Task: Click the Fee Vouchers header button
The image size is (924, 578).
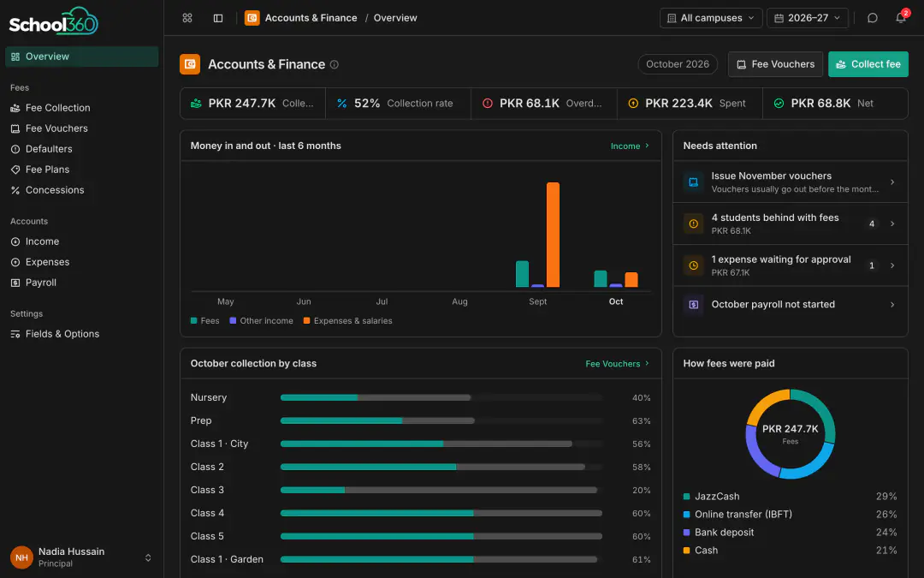Action: pyautogui.click(x=775, y=64)
